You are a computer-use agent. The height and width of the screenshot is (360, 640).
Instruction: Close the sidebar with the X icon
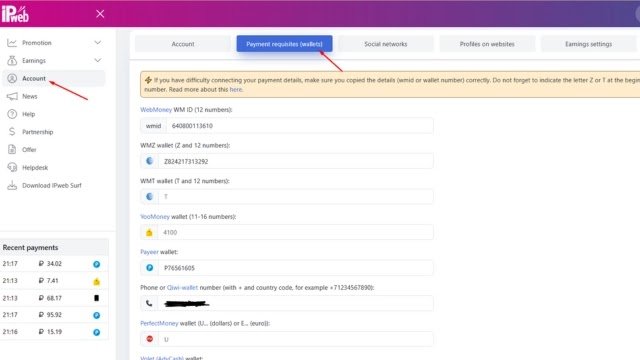tap(100, 14)
